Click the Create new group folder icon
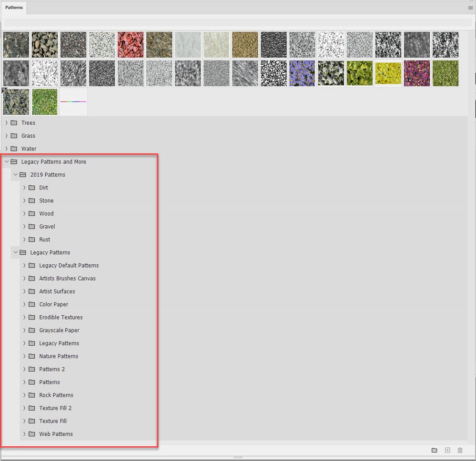This screenshot has width=476, height=461. click(x=435, y=450)
